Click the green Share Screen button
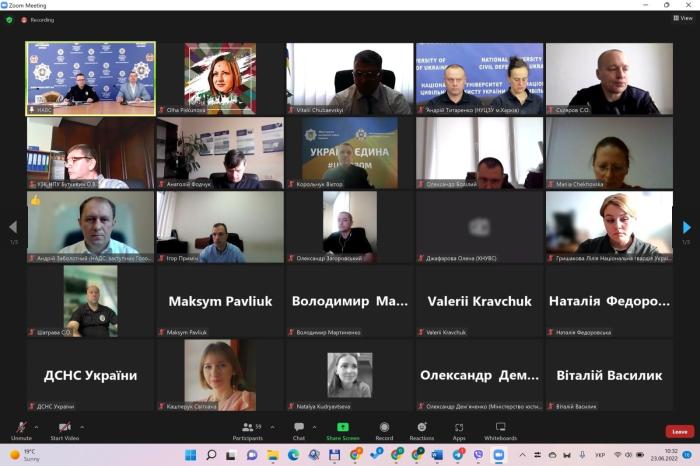The height and width of the screenshot is (466, 700). [x=342, y=428]
